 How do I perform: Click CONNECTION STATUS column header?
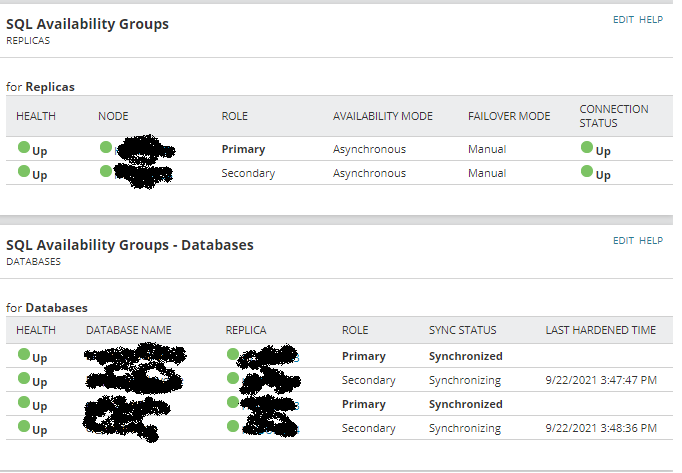614,116
